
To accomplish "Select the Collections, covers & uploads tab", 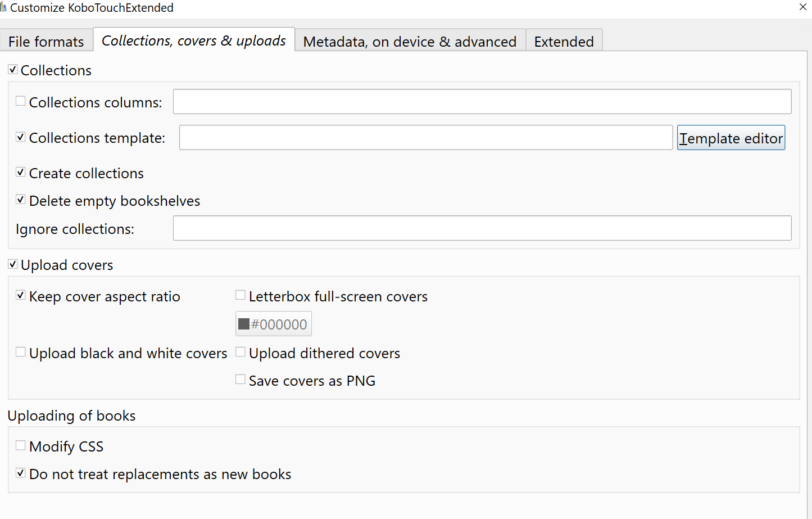I will point(193,40).
